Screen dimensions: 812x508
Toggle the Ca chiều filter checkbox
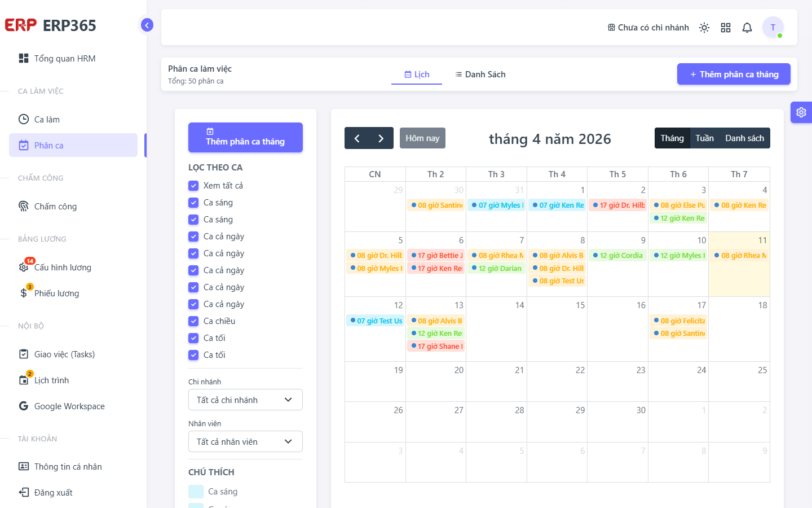193,321
